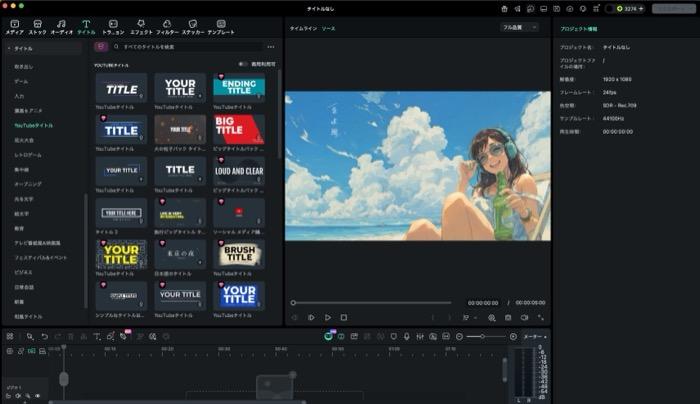Focus the title search input field
Screen dimensions: 700x404
point(188,46)
